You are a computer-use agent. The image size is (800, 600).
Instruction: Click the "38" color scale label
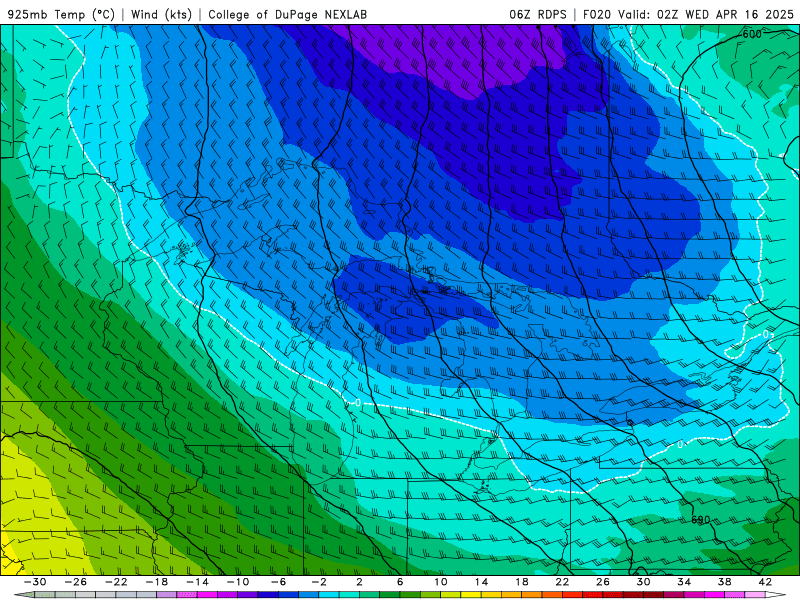coord(724,582)
